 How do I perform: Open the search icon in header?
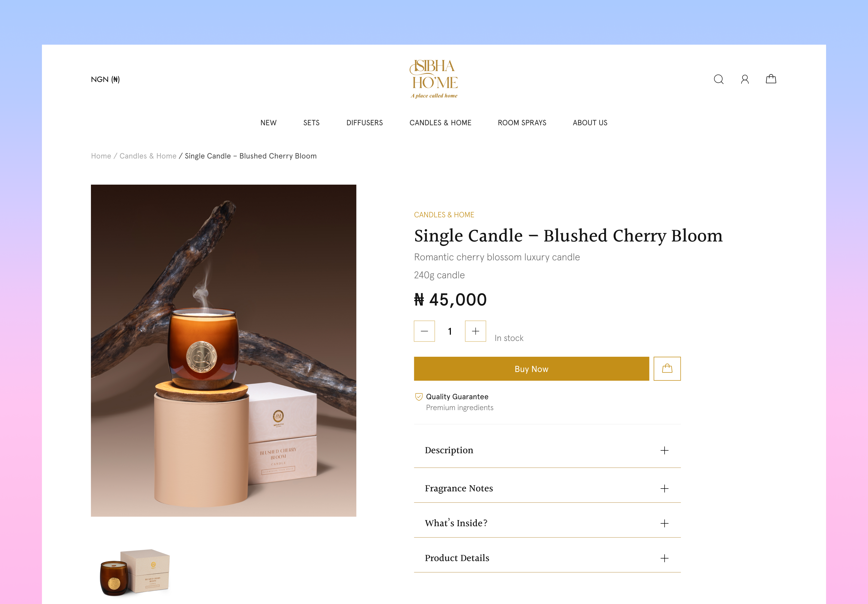[x=718, y=79]
